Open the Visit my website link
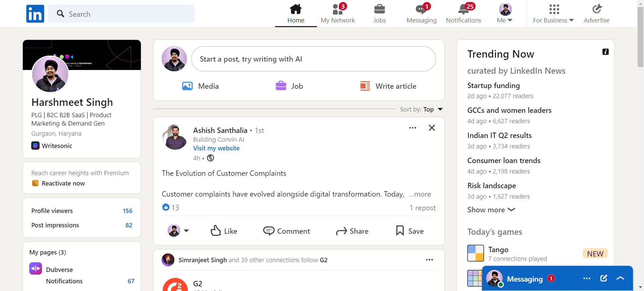644x291 pixels. (216, 148)
